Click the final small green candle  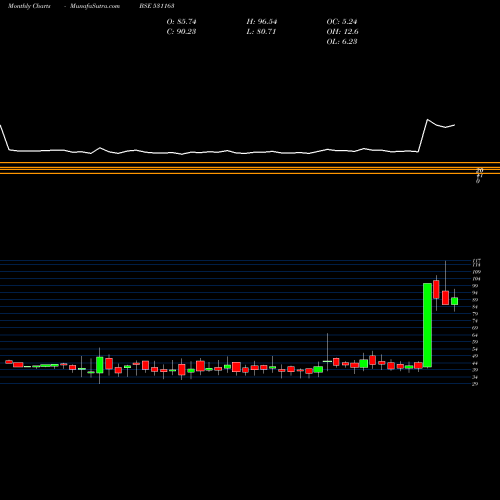click(x=454, y=301)
